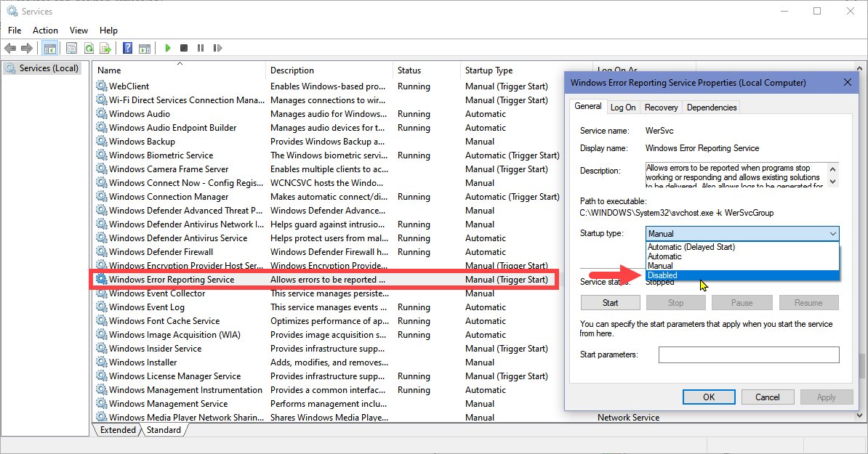The width and height of the screenshot is (868, 454).
Task: Close the Properties dialog with its X
Action: 847,82
